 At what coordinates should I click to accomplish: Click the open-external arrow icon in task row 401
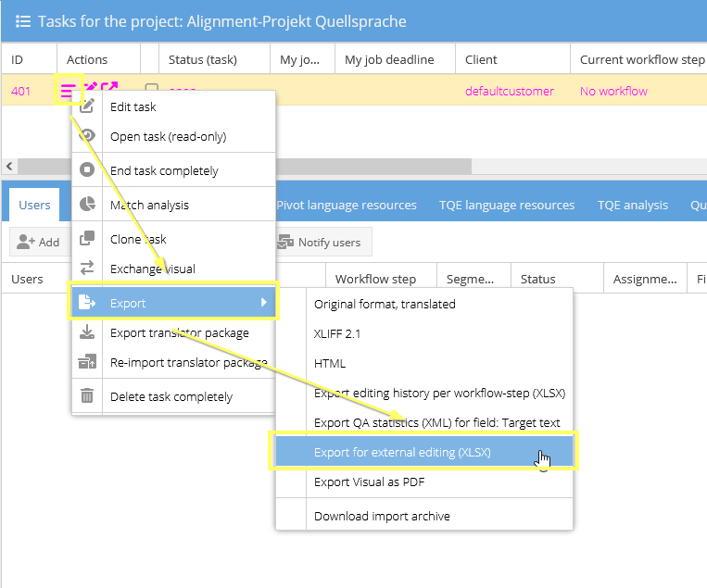109,90
